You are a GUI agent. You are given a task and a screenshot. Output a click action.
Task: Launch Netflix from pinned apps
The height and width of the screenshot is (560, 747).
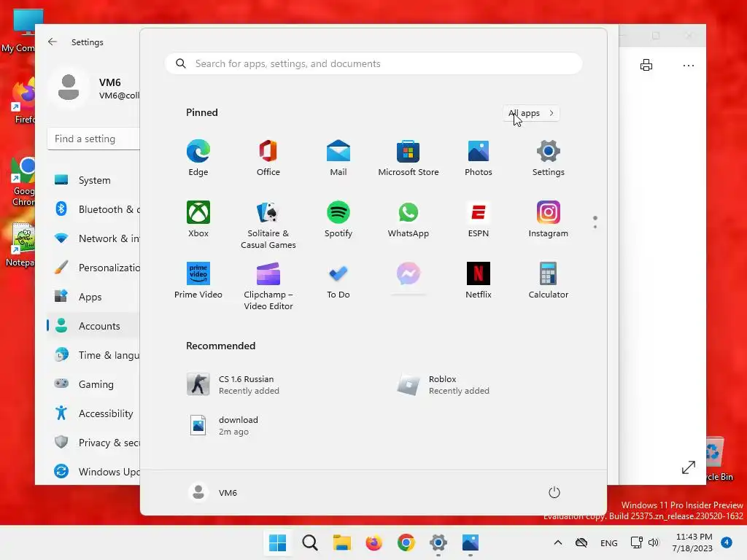[479, 280]
